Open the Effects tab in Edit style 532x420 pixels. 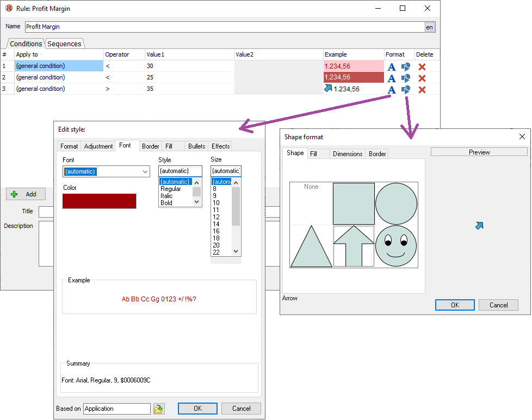[x=220, y=146]
